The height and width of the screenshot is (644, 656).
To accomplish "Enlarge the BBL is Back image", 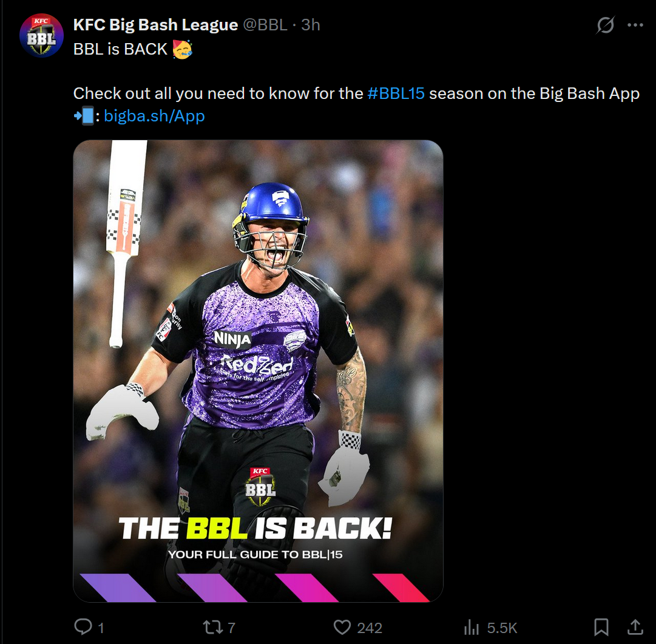I will tap(258, 371).
